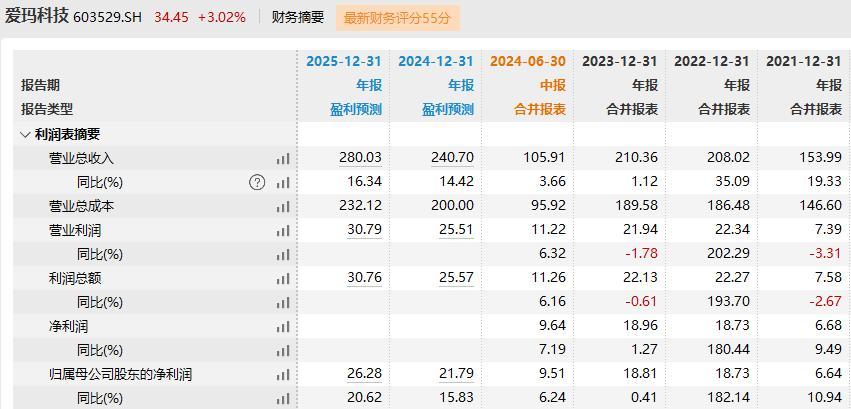851x409 pixels.
Task: Select the 2025-12-31 column header
Action: click(x=343, y=61)
